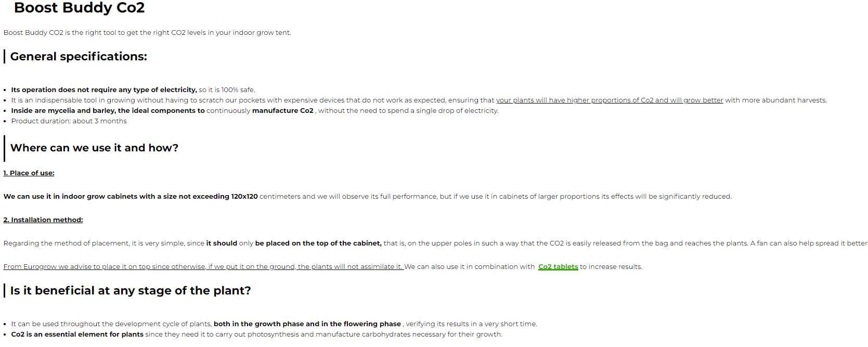Click the bold "manufacture Co2" text
868x347 pixels.
point(282,111)
